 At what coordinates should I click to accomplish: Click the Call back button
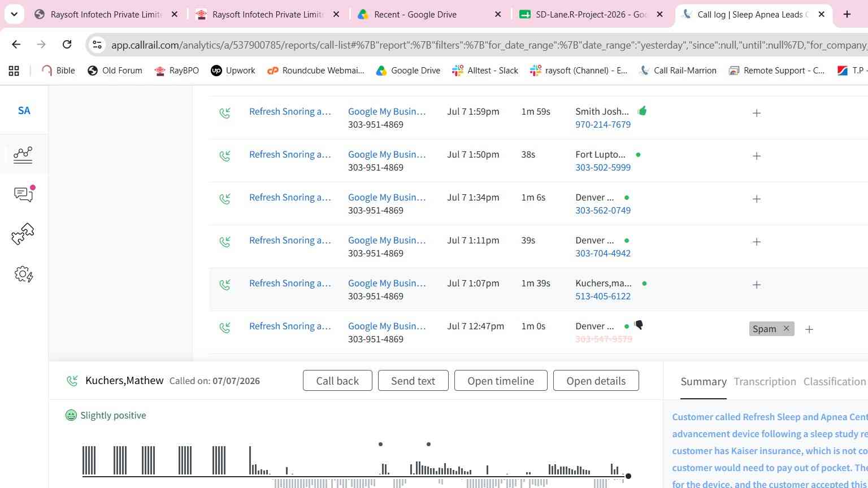(x=337, y=381)
